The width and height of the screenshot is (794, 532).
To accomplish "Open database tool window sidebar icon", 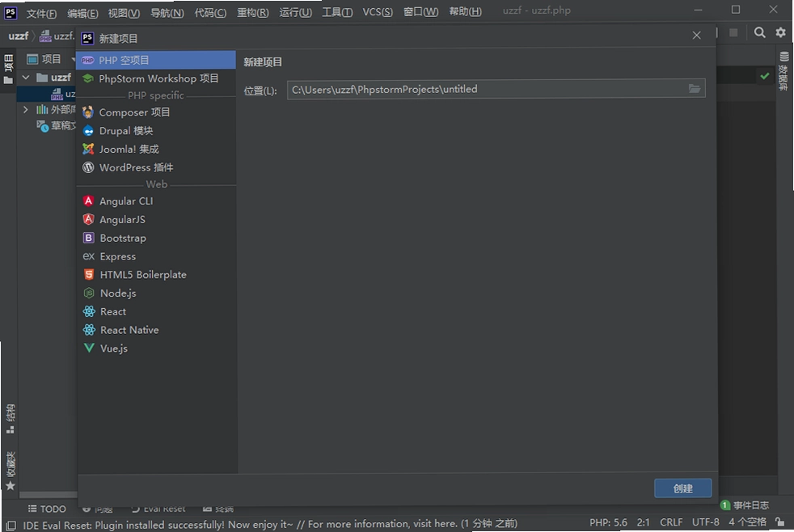I will 783,71.
